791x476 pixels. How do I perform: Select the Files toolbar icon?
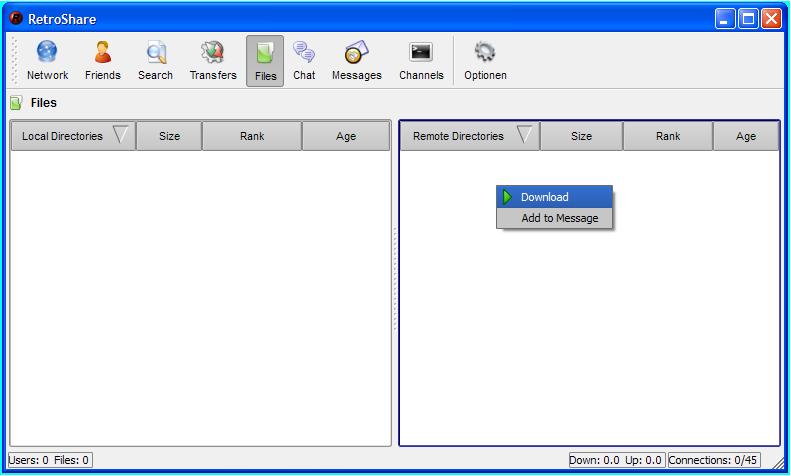pyautogui.click(x=265, y=61)
